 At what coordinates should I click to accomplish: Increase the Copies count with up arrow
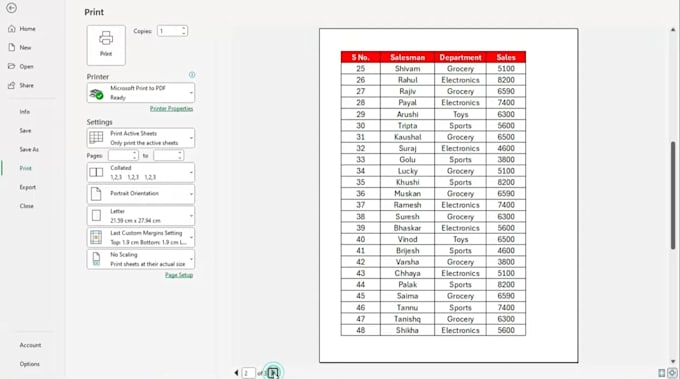(184, 29)
